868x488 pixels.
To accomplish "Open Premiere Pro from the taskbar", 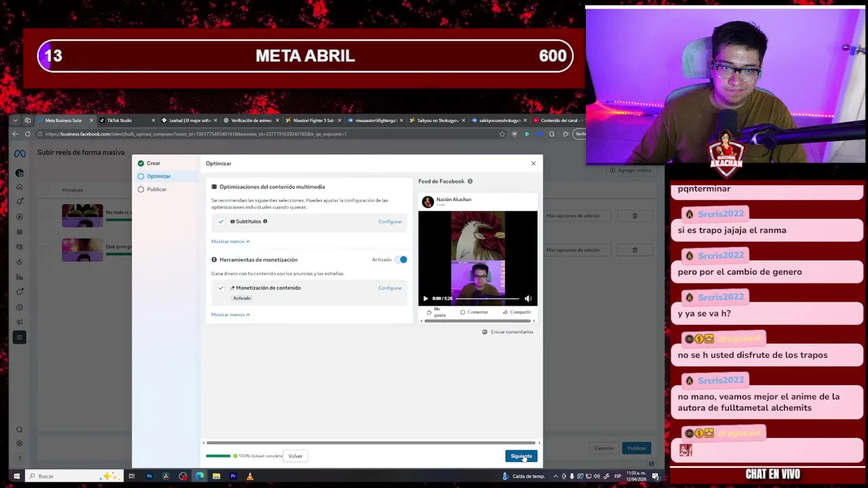I will (x=233, y=476).
